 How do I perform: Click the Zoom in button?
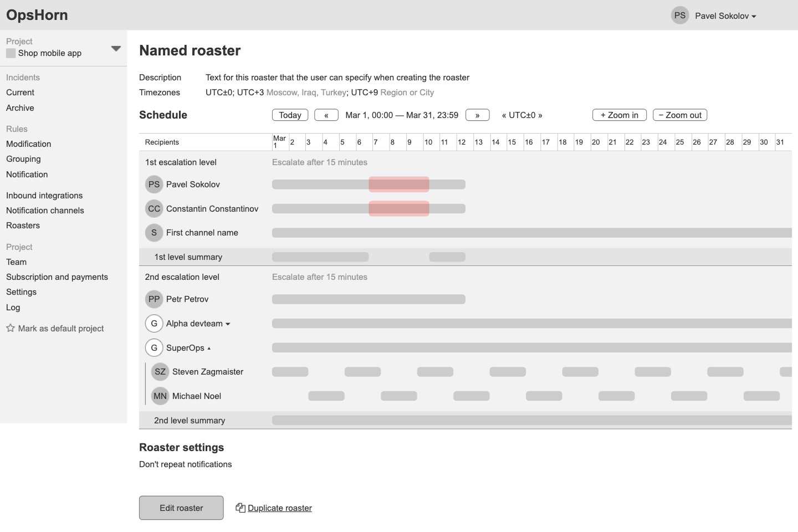click(x=620, y=115)
